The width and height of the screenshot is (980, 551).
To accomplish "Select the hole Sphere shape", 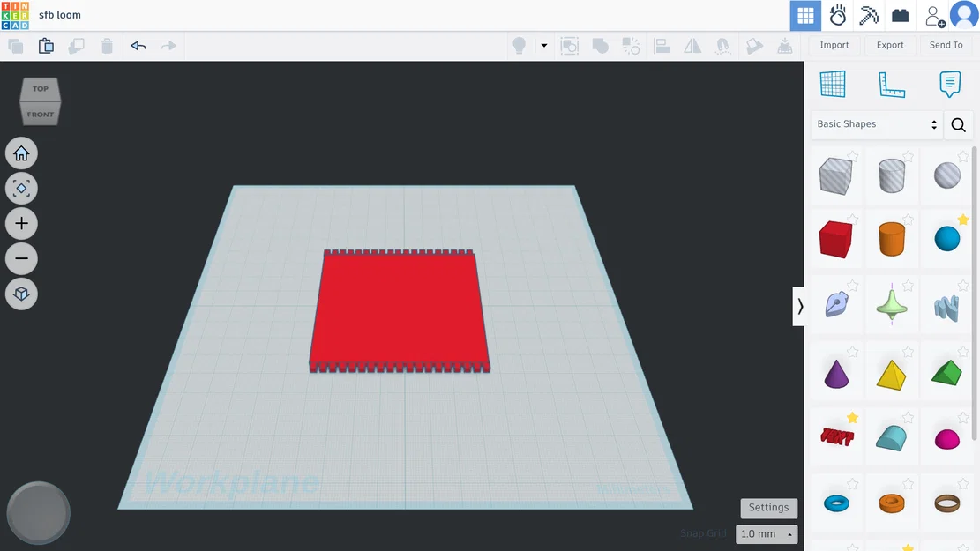I will tap(946, 175).
